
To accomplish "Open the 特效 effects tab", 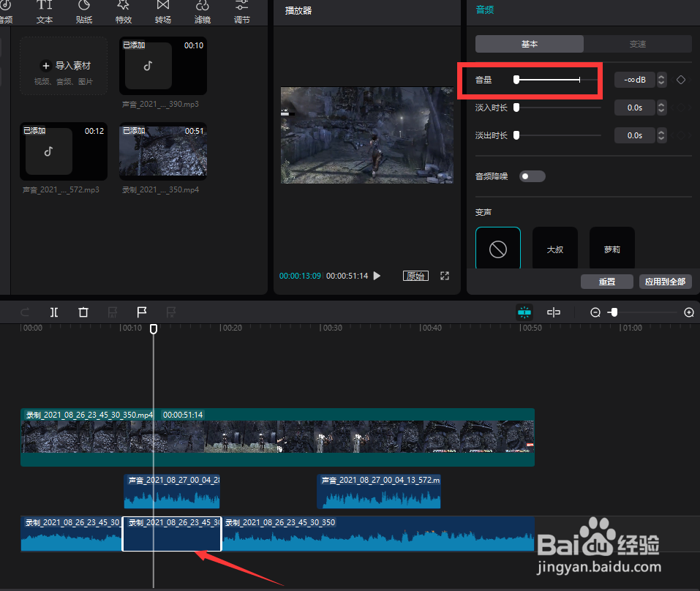I will pos(123,12).
